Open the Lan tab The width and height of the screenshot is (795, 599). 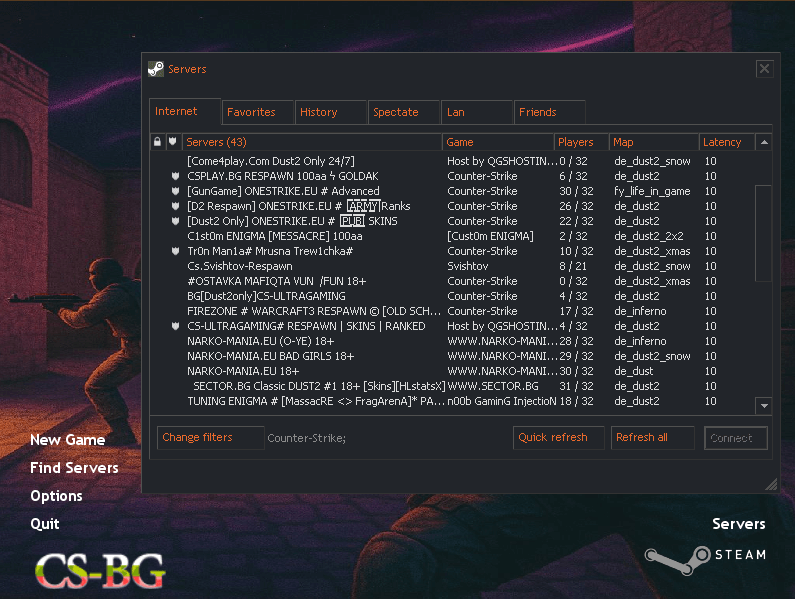(477, 112)
